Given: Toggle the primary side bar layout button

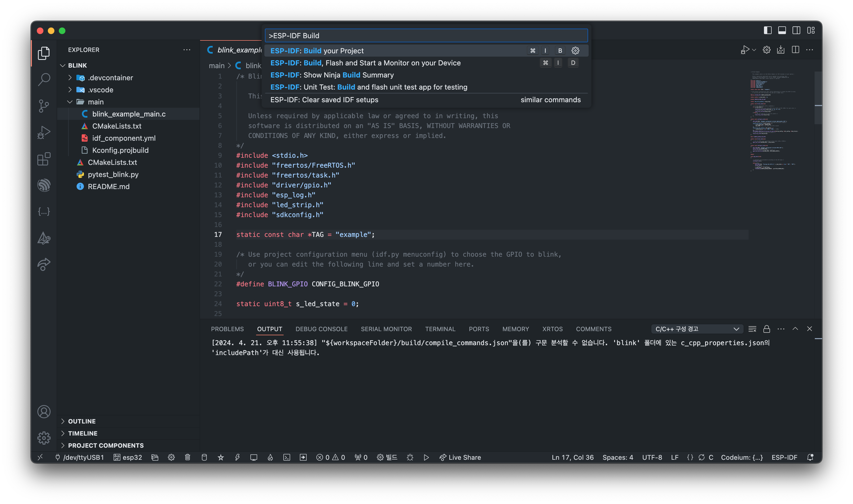Looking at the screenshot, I should 768,31.
